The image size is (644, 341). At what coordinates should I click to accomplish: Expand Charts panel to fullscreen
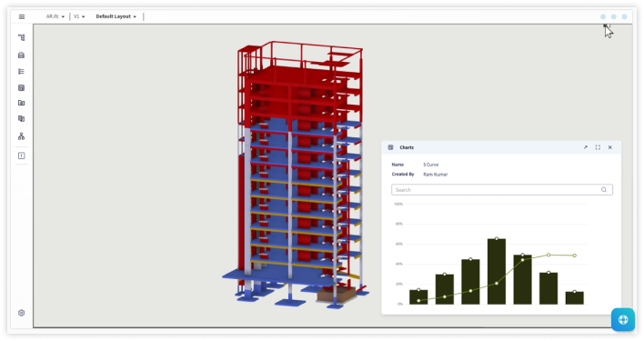(598, 147)
